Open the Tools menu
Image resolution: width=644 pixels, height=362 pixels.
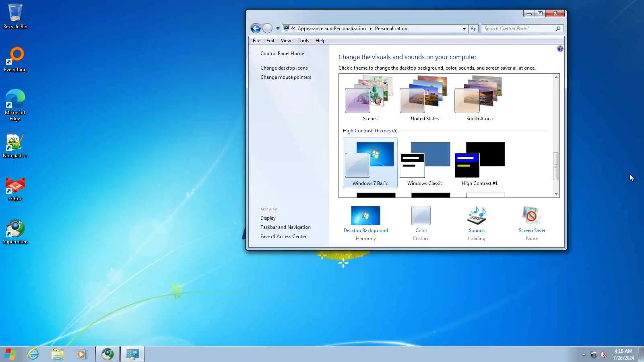[303, 41]
